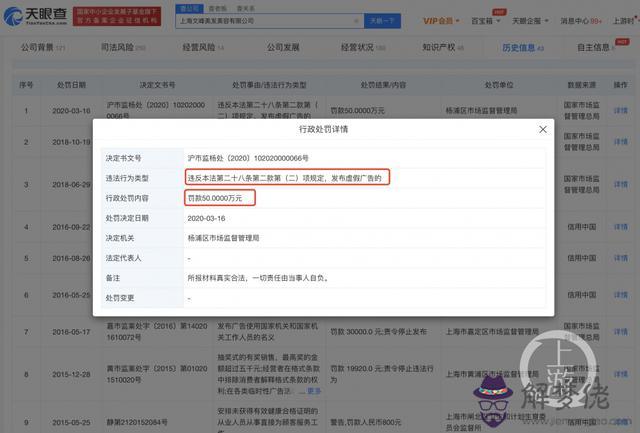The height and width of the screenshot is (433, 640).
Task: Click the 处罚日期 column header
Action: click(x=71, y=85)
